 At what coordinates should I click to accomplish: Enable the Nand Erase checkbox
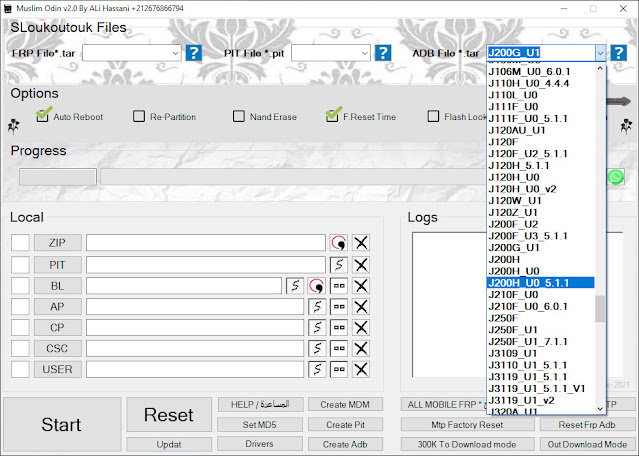tap(239, 116)
